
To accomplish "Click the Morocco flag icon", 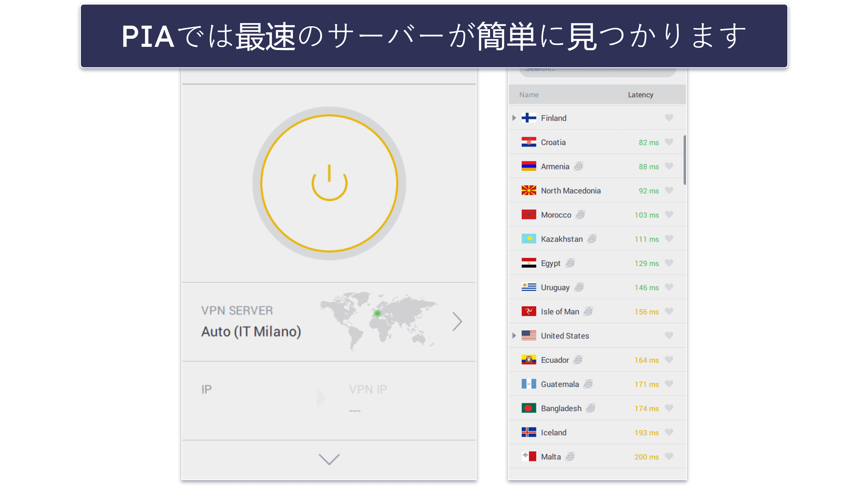I will pyautogui.click(x=529, y=215).
